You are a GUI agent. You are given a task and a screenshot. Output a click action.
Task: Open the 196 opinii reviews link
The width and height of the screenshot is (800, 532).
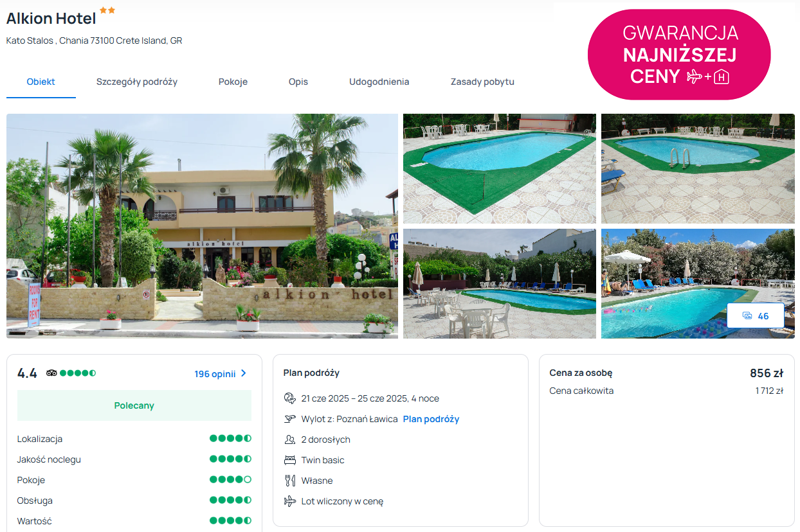click(215, 374)
